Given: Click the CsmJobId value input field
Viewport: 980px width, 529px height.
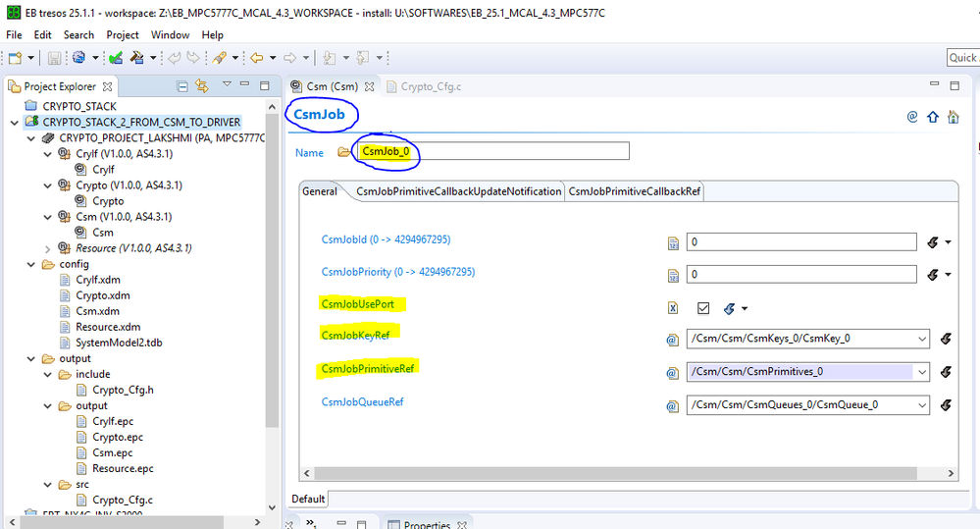Looking at the screenshot, I should [x=801, y=242].
